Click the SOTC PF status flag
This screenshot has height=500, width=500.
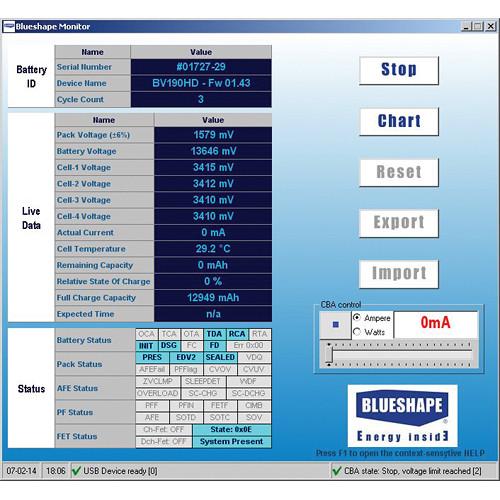tap(220, 417)
